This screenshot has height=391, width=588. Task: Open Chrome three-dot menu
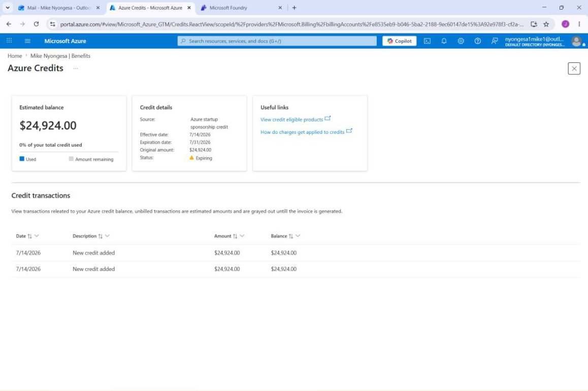tap(579, 24)
